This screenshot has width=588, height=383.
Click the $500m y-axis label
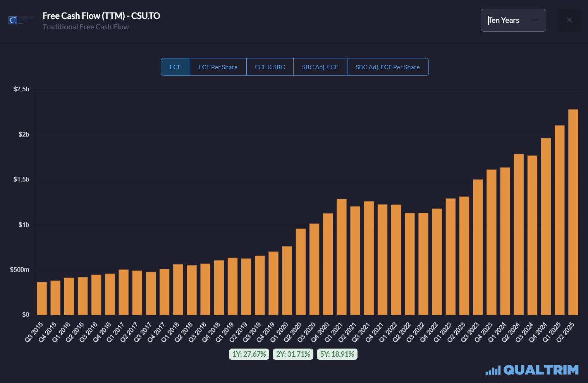coord(19,270)
